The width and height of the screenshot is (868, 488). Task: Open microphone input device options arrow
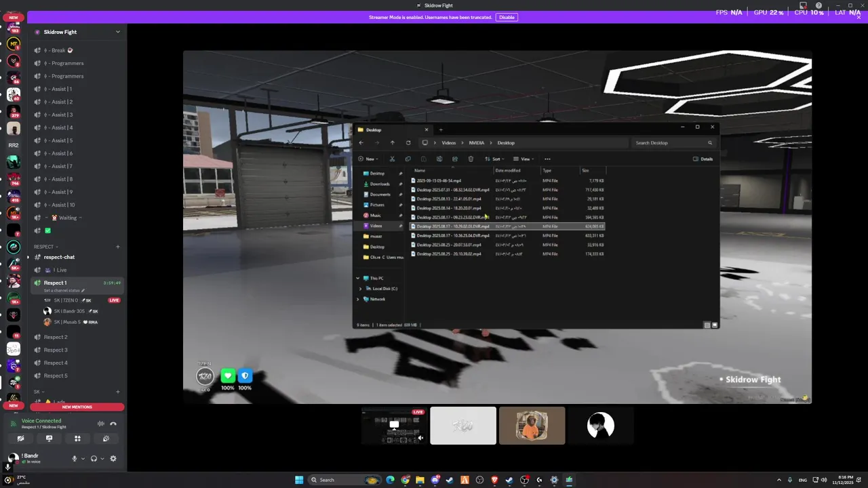[83, 459]
